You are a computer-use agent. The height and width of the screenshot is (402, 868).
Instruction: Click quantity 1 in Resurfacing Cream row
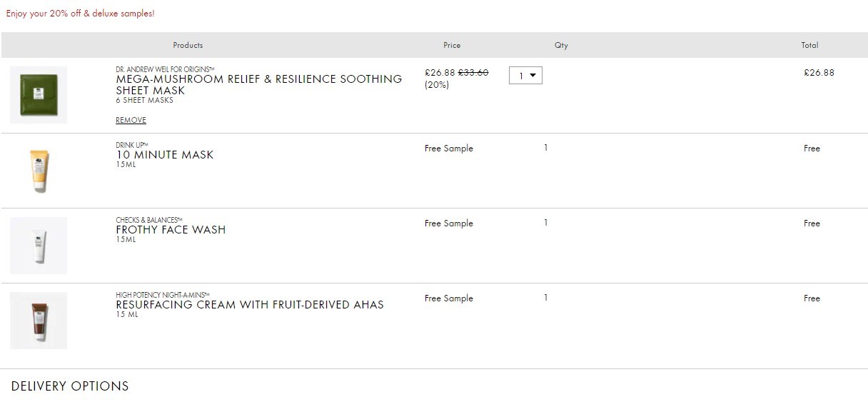click(546, 298)
